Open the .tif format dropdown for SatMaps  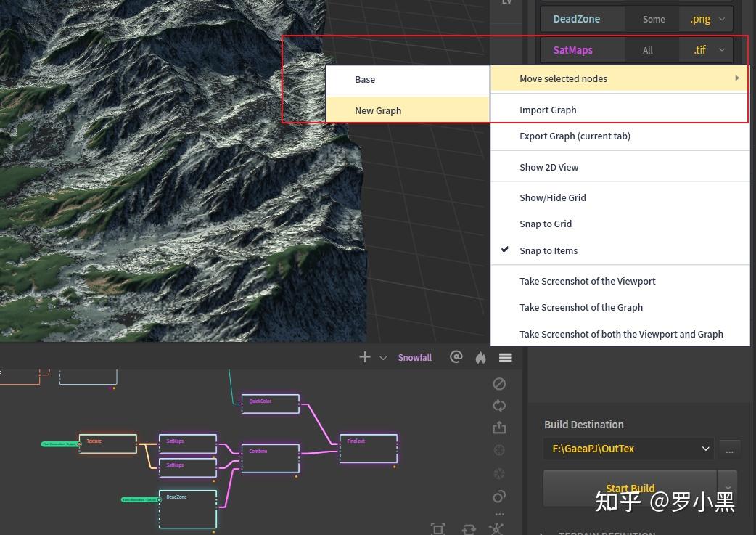coord(706,49)
